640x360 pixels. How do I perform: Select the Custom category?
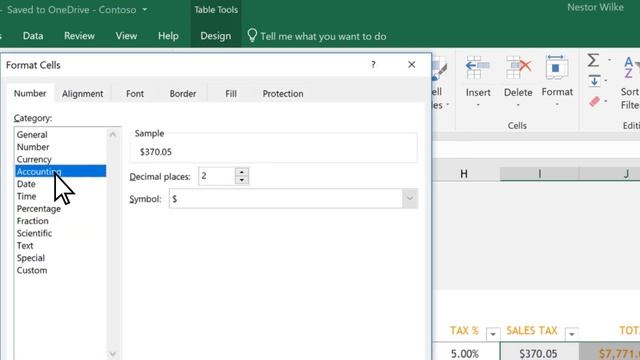pos(60,270)
